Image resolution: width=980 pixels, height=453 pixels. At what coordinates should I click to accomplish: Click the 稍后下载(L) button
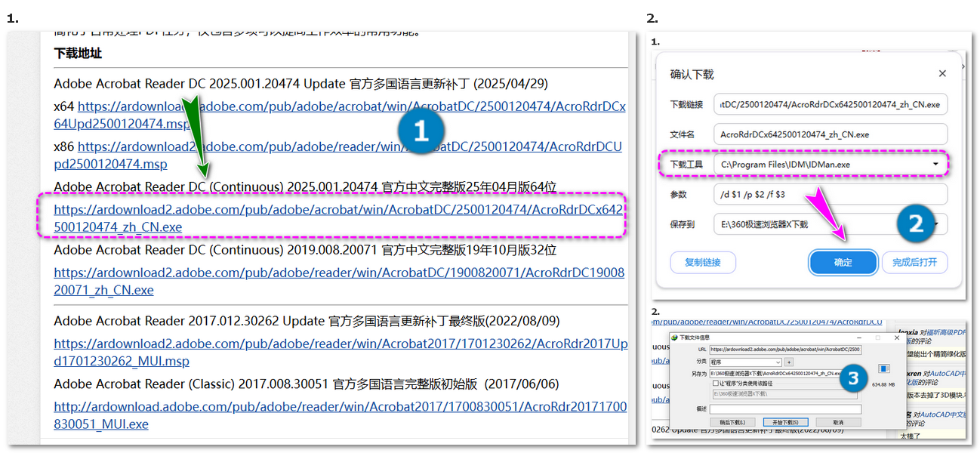[732, 422]
